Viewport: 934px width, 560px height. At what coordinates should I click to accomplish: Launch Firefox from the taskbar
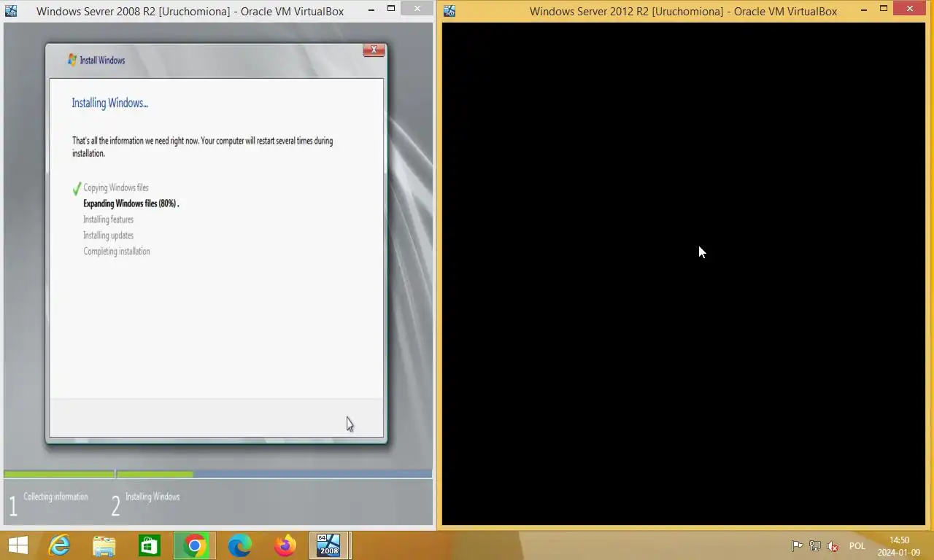click(285, 545)
